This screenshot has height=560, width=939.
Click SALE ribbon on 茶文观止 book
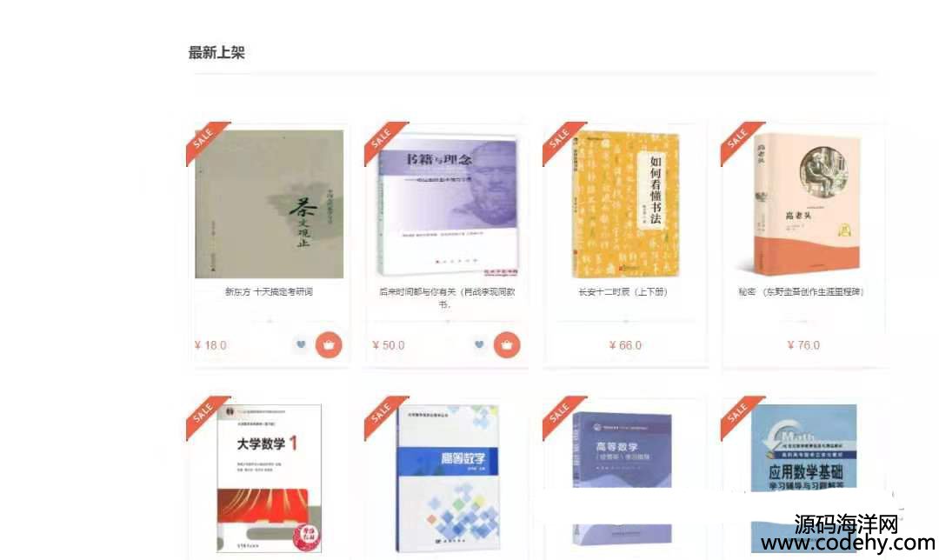pyautogui.click(x=207, y=143)
